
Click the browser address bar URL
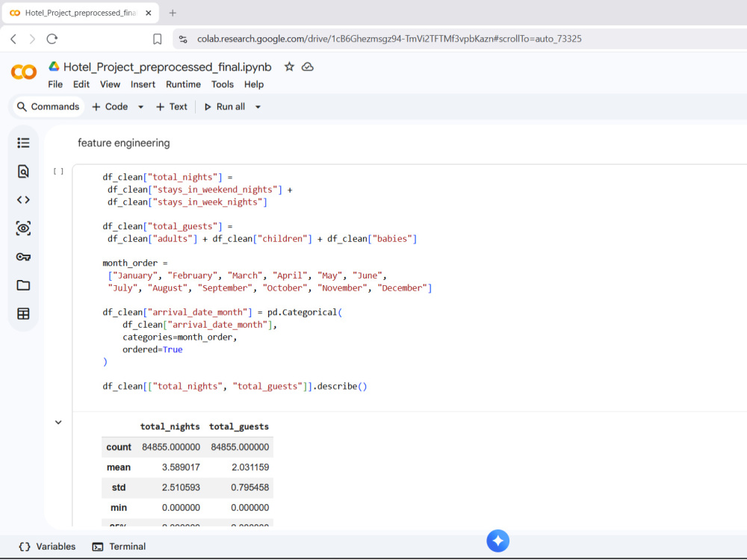[389, 39]
